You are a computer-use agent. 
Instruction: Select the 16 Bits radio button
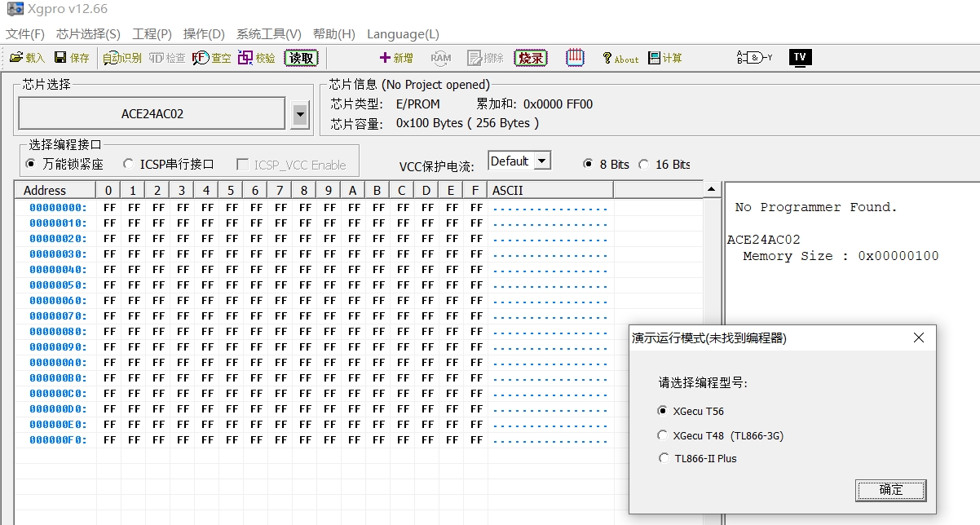[x=644, y=164]
